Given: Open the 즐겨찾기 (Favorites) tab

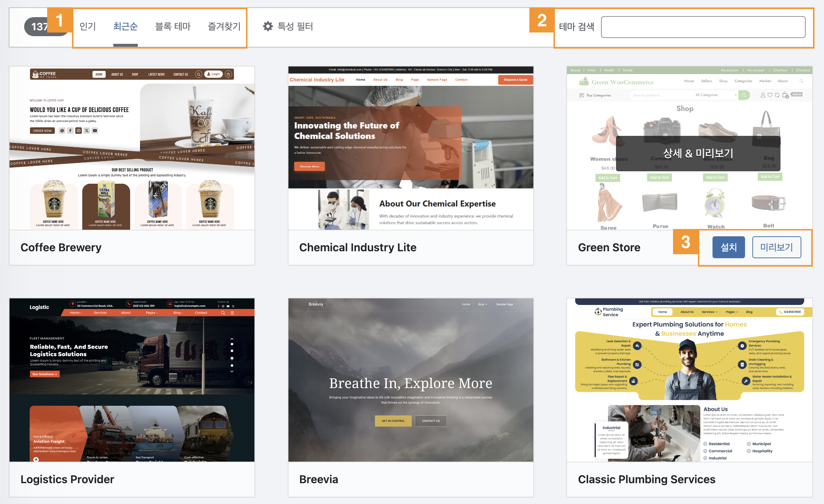Looking at the screenshot, I should pos(224,26).
